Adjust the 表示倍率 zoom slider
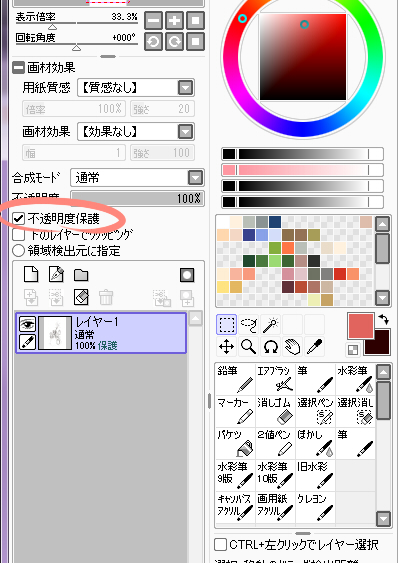 (77, 25)
